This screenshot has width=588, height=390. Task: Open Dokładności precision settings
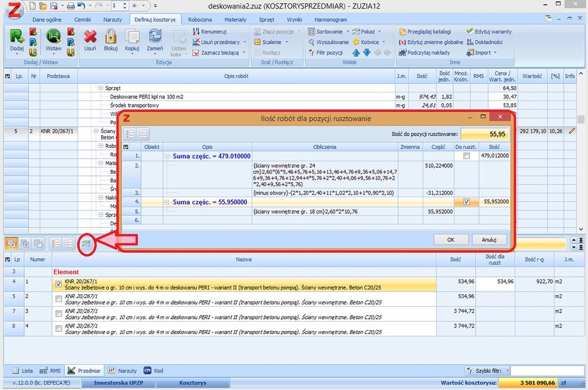(x=485, y=42)
